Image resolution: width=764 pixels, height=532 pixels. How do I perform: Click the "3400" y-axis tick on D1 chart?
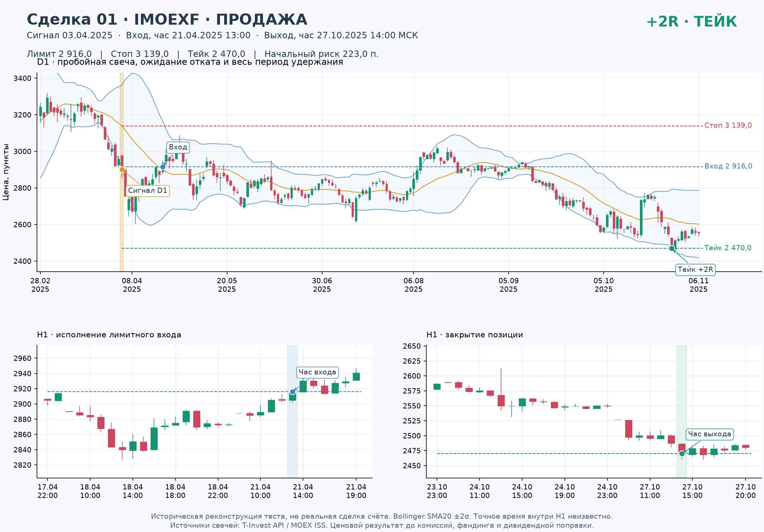tap(22, 78)
